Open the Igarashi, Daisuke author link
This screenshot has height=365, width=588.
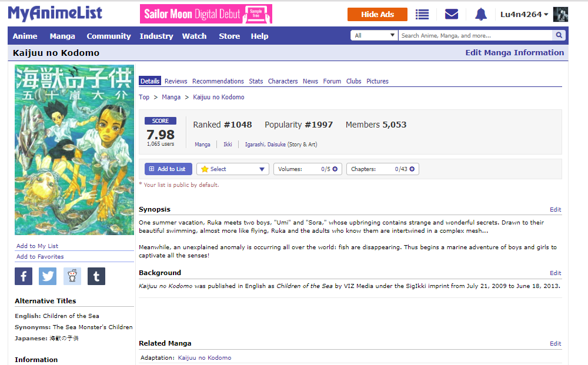click(265, 144)
